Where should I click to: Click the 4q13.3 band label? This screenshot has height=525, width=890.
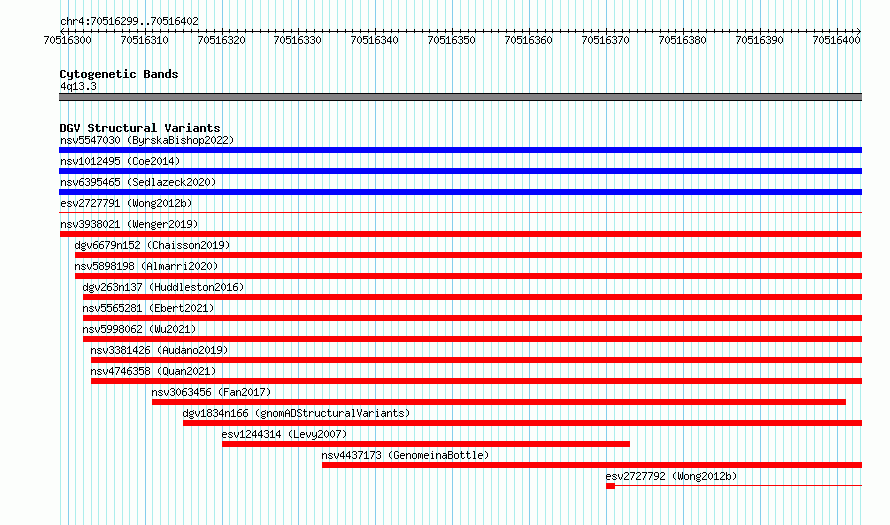click(78, 86)
